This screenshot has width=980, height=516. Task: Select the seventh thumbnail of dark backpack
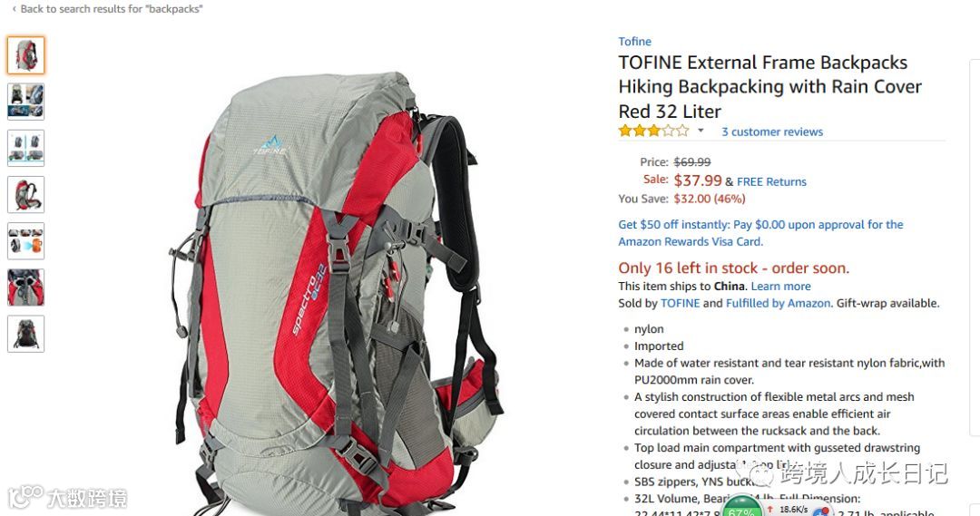25,334
